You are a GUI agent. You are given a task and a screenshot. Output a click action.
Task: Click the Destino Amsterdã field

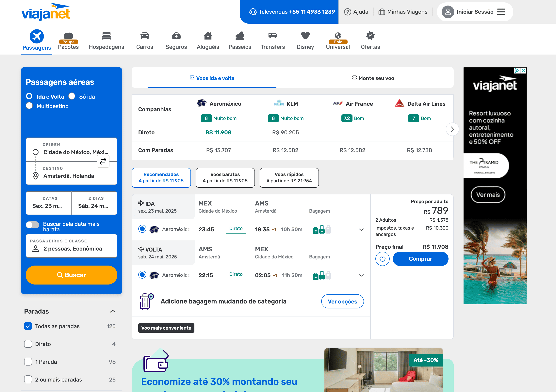pos(69,176)
